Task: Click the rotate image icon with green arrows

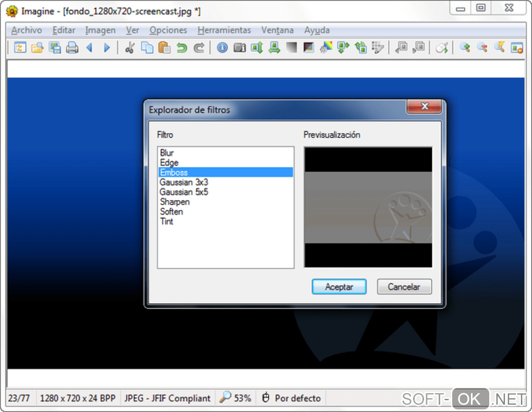Action: [x=360, y=48]
